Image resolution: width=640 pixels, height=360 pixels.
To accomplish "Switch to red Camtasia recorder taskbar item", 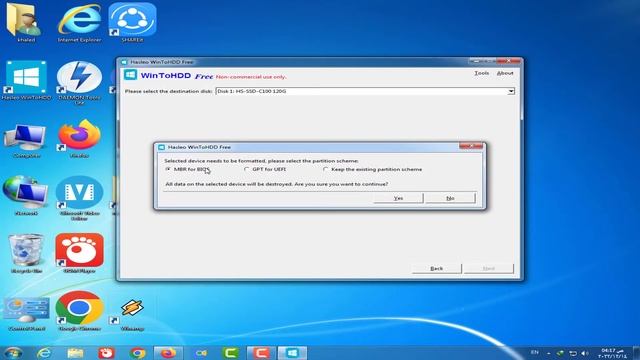I will pyautogui.click(x=261, y=353).
